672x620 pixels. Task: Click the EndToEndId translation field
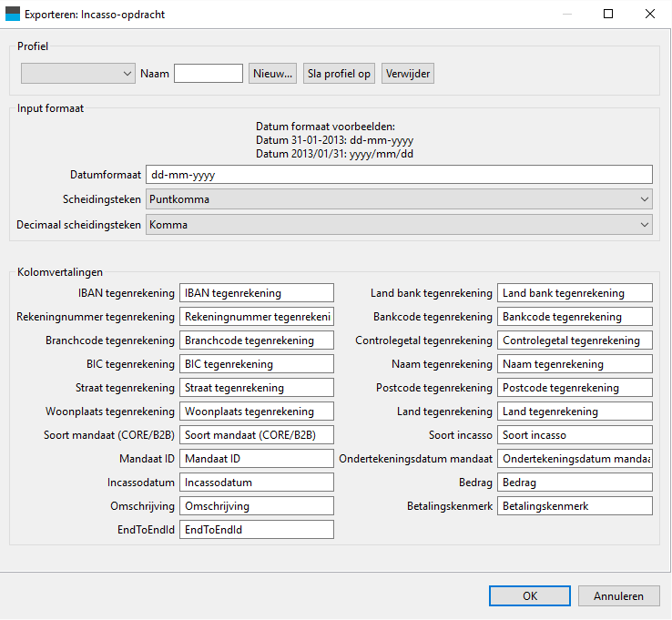pyautogui.click(x=256, y=530)
